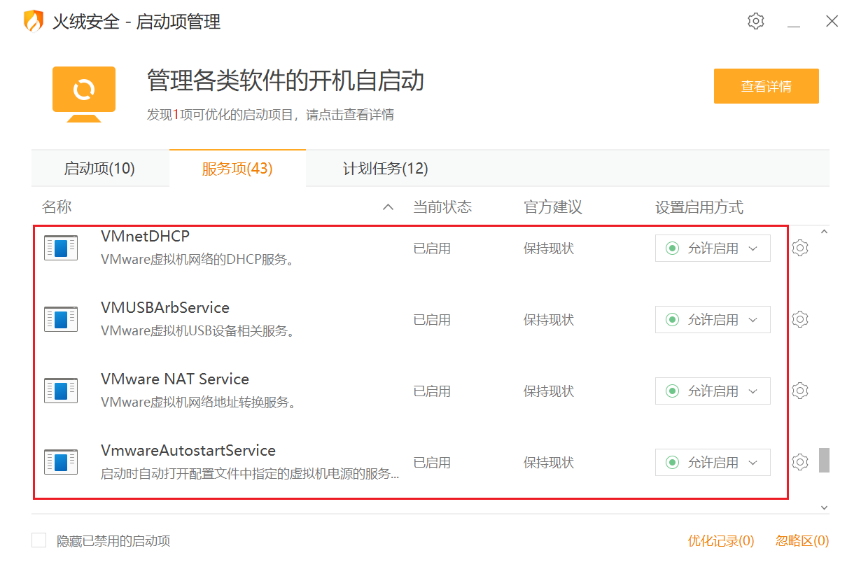Screen dimensions: 861x567
Task: Click the Huorong flame logo icon
Action: point(33,21)
